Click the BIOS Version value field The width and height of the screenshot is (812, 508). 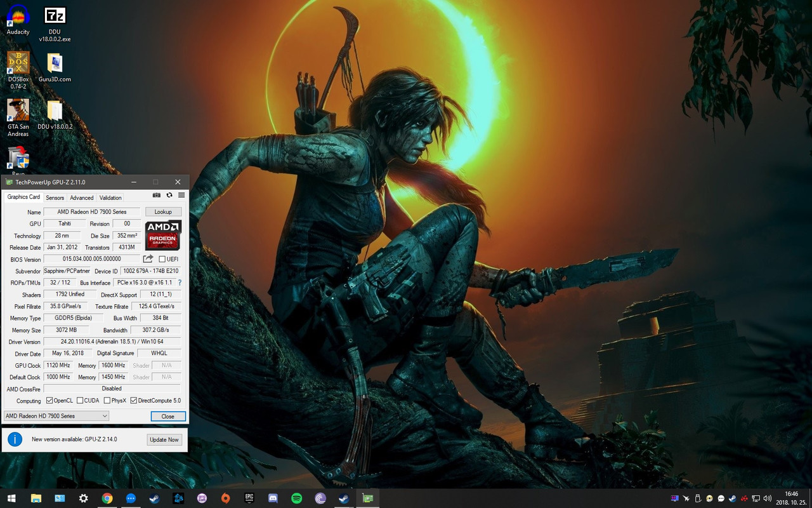click(x=91, y=259)
